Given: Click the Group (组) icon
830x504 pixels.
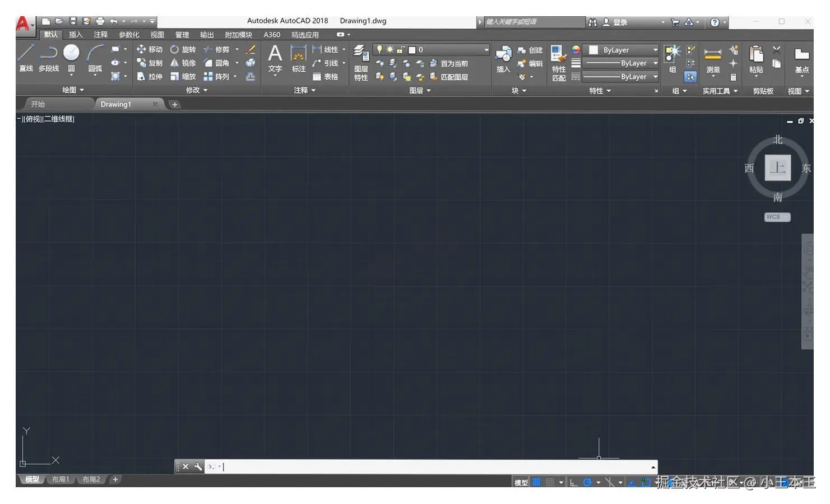Looking at the screenshot, I should [672, 59].
